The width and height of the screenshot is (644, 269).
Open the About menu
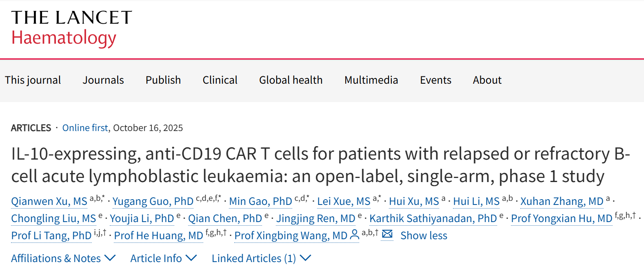[487, 80]
